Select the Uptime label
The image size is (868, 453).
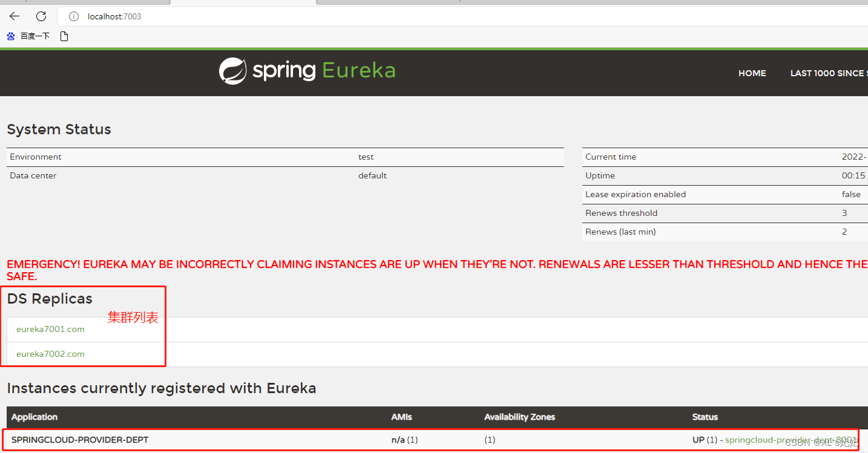click(x=600, y=175)
